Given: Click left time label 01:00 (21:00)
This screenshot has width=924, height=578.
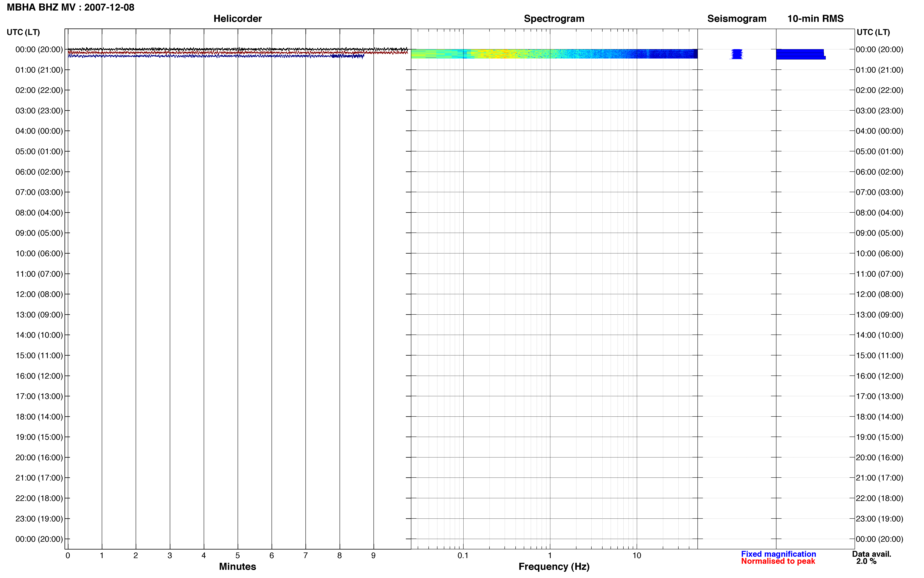Looking at the screenshot, I should click(x=39, y=70).
